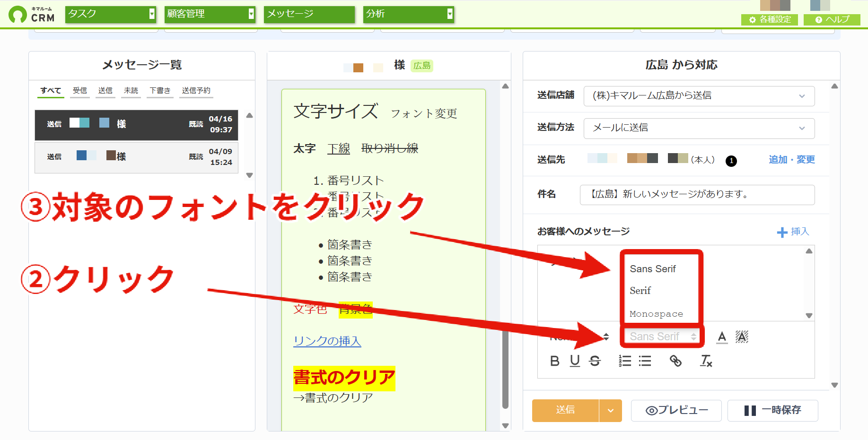Toggle bold formatting in message editor
Screen dimensions: 868x440
tap(555, 361)
